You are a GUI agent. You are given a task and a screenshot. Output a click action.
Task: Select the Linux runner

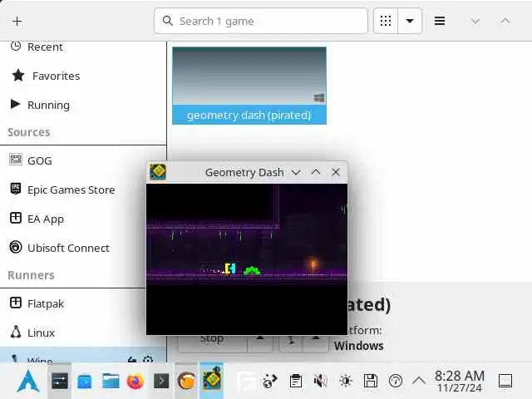(x=73, y=332)
